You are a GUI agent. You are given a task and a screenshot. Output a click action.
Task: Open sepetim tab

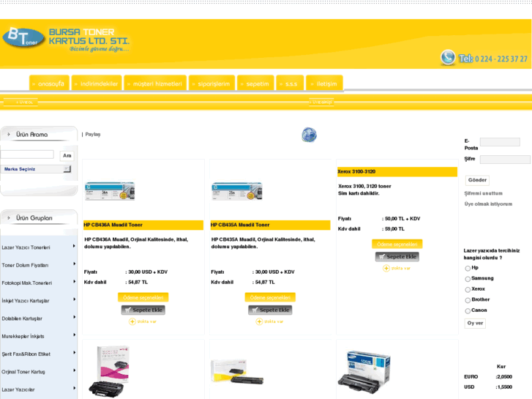click(x=255, y=83)
